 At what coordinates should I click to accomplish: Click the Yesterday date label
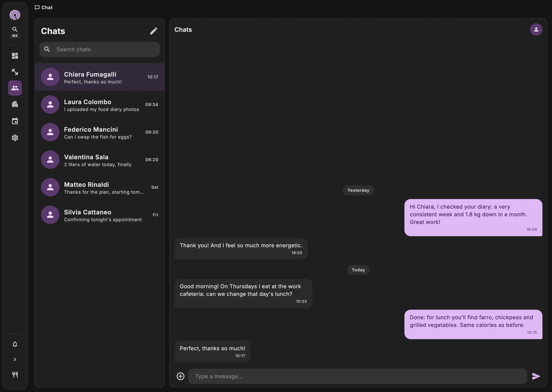358,190
